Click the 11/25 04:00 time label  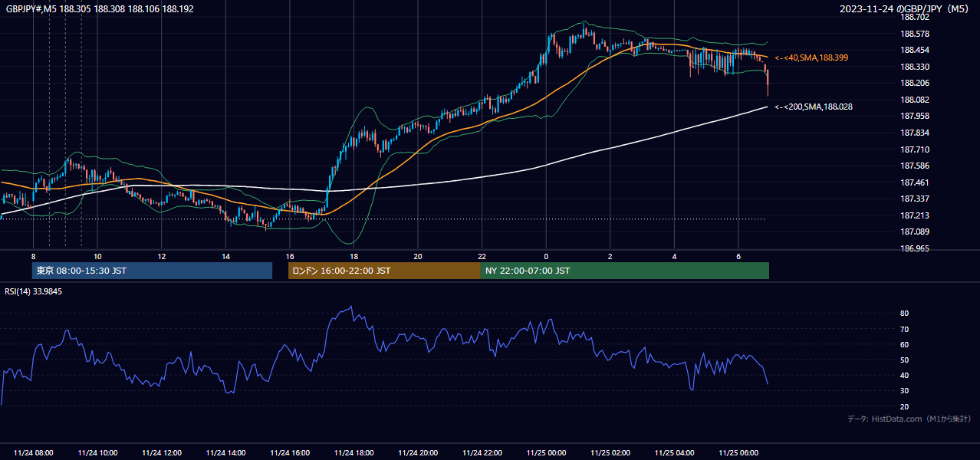click(x=674, y=452)
